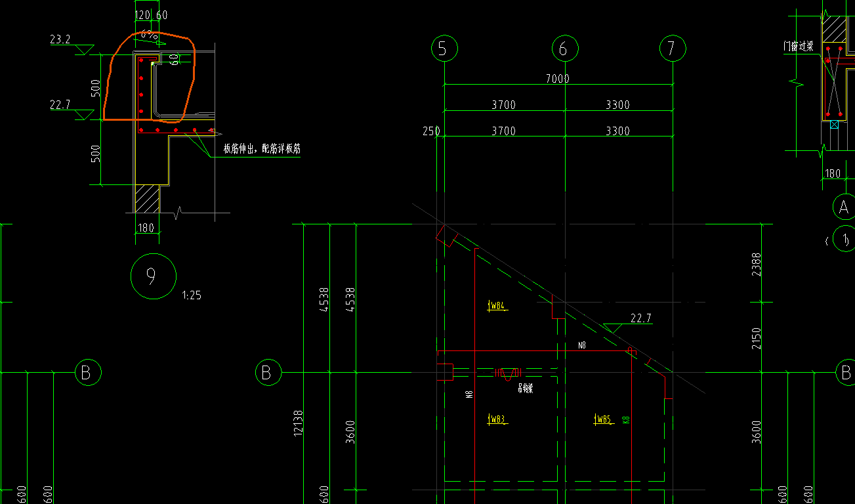Click the 250 dimension text
The height and width of the screenshot is (504, 855).
[x=431, y=131]
